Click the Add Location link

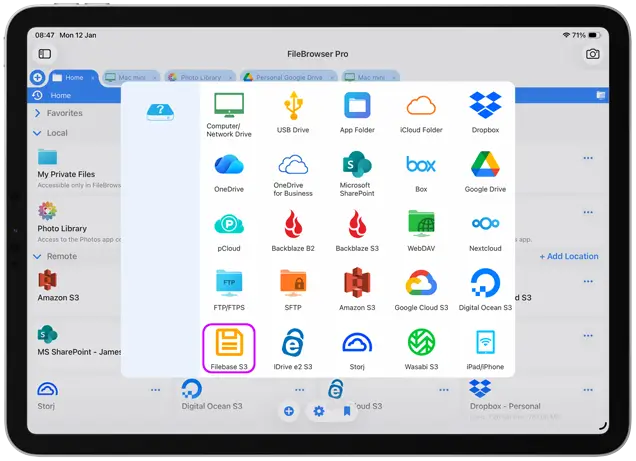click(x=569, y=256)
